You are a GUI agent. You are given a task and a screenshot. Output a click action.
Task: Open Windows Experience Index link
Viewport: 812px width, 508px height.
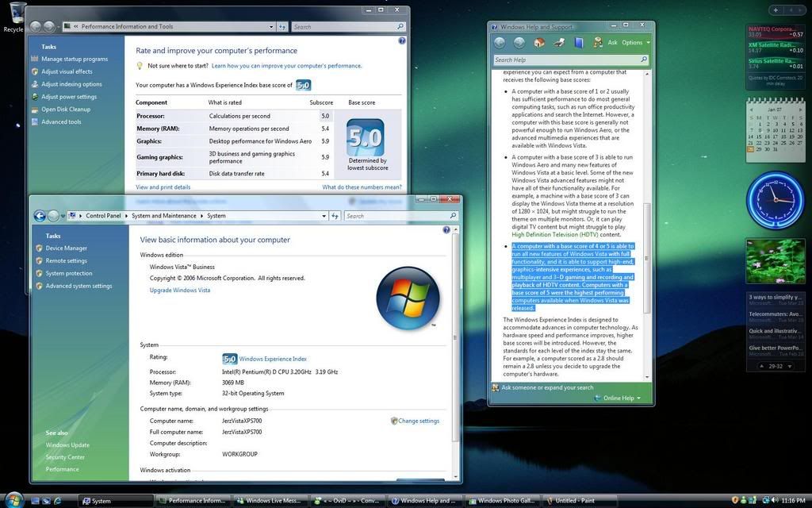[x=273, y=359]
